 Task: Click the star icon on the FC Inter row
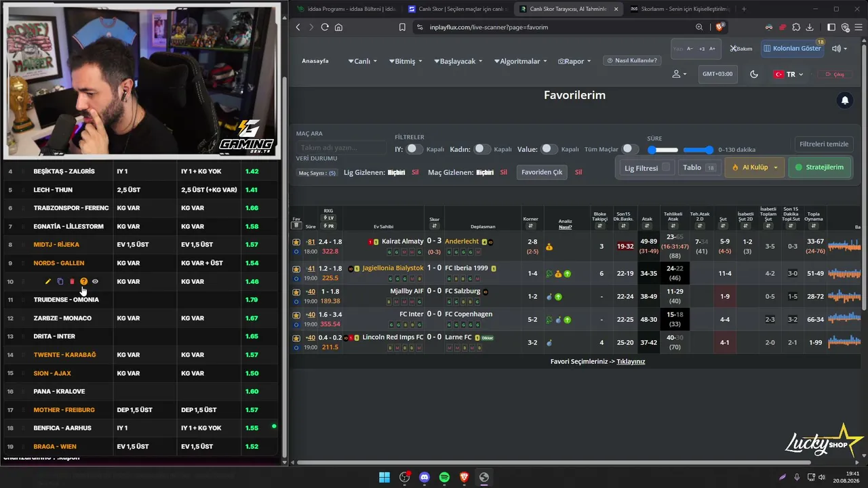(296, 314)
